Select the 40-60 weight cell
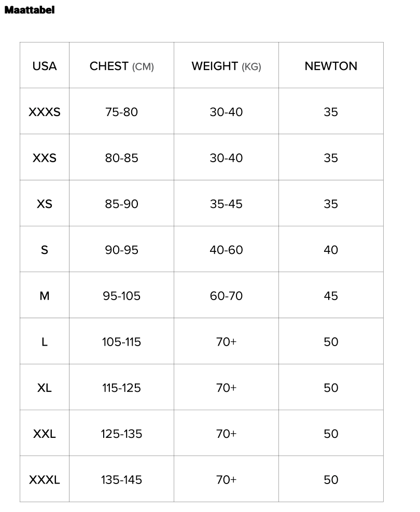Screen dimensions: 420x512 pos(226,250)
